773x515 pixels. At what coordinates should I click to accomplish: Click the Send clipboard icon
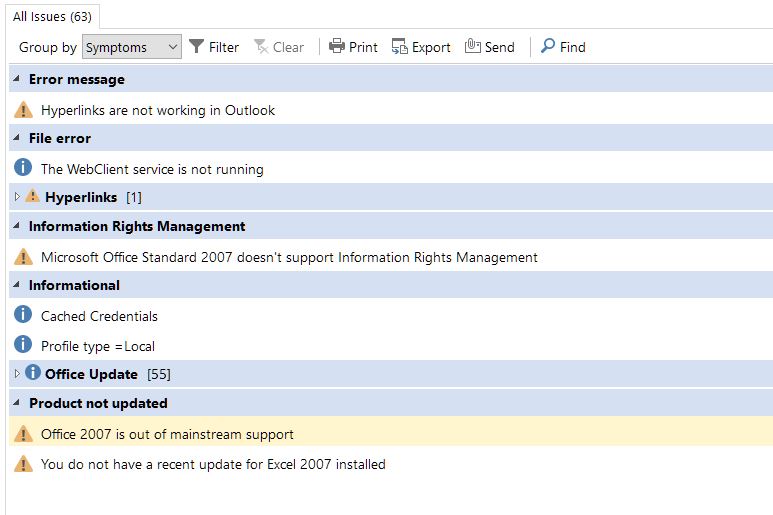472,46
